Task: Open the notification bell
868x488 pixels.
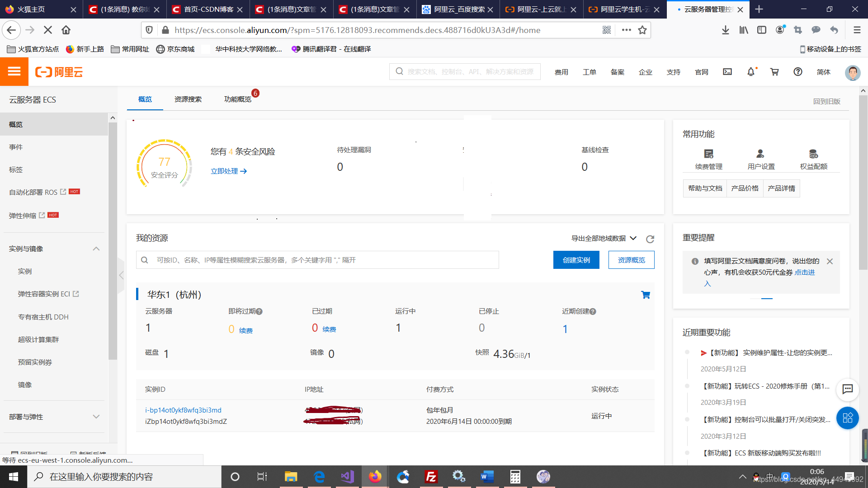Action: click(751, 72)
